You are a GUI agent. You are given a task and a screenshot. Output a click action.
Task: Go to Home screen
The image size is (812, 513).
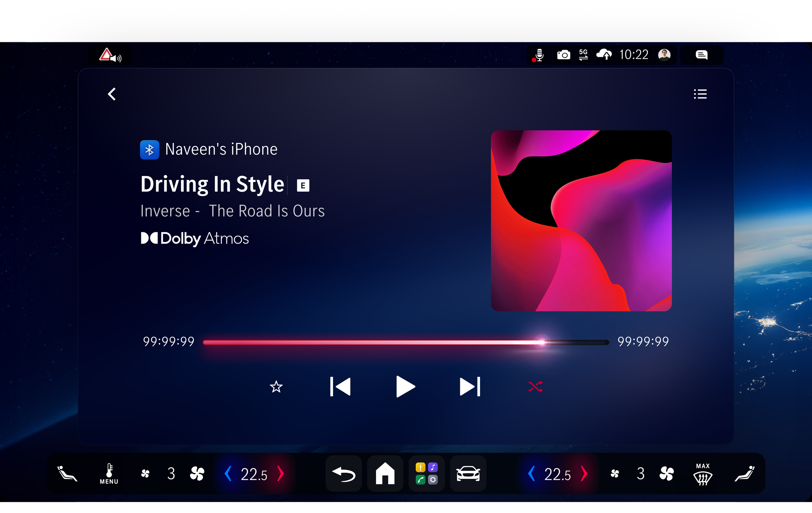pyautogui.click(x=385, y=474)
